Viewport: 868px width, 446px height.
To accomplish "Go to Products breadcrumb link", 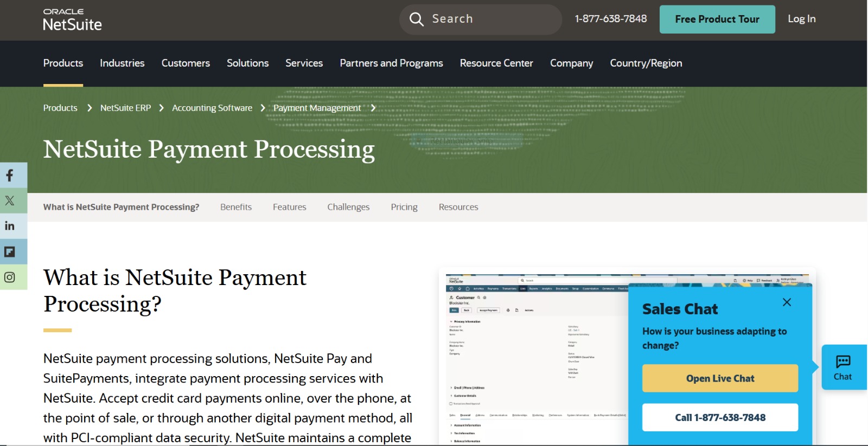I will (60, 108).
